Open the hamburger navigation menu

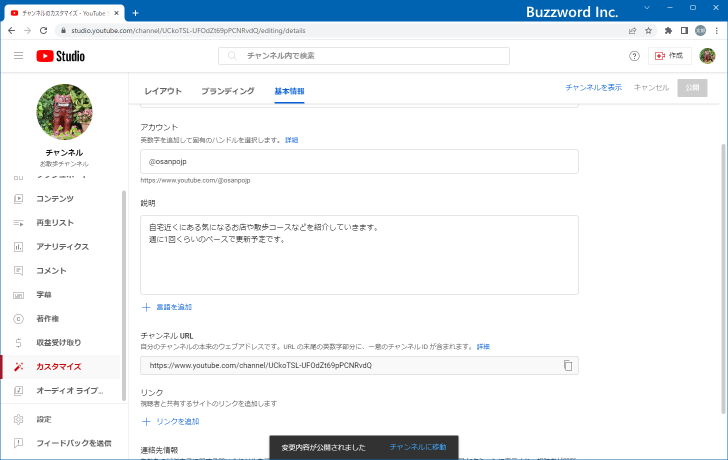(x=19, y=56)
